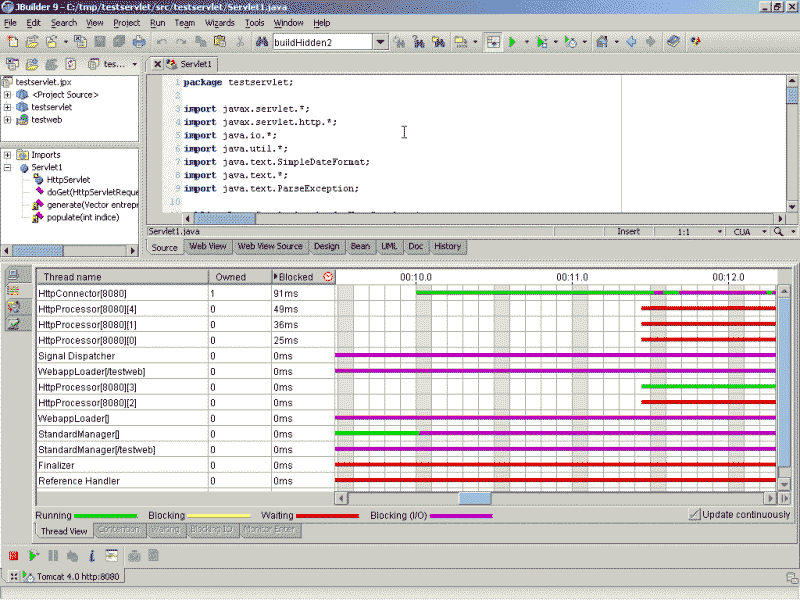This screenshot has width=800, height=600.
Task: Click the timeline horizontal scrollbar thumb
Action: 474,498
